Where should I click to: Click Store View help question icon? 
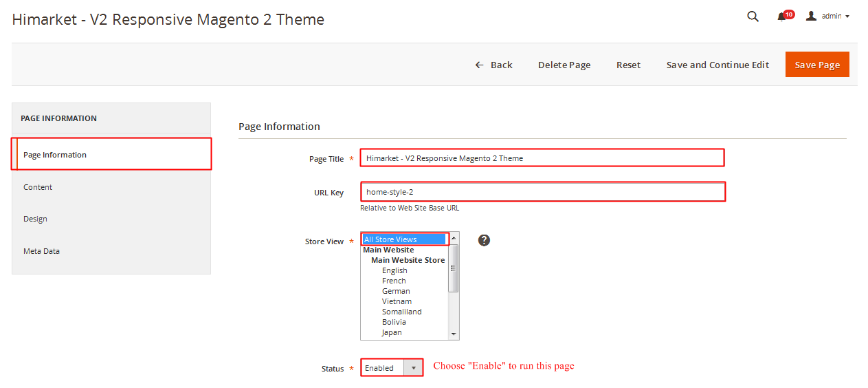pyautogui.click(x=484, y=240)
